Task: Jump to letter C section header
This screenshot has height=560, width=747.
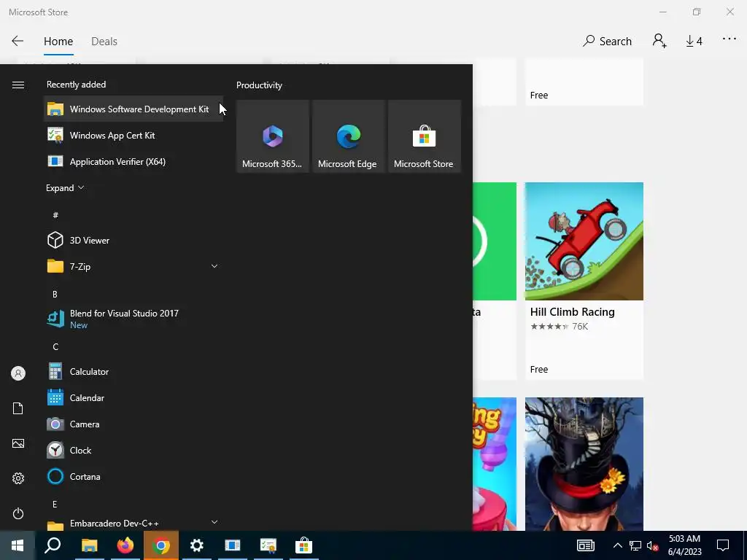Action: [x=55, y=346]
